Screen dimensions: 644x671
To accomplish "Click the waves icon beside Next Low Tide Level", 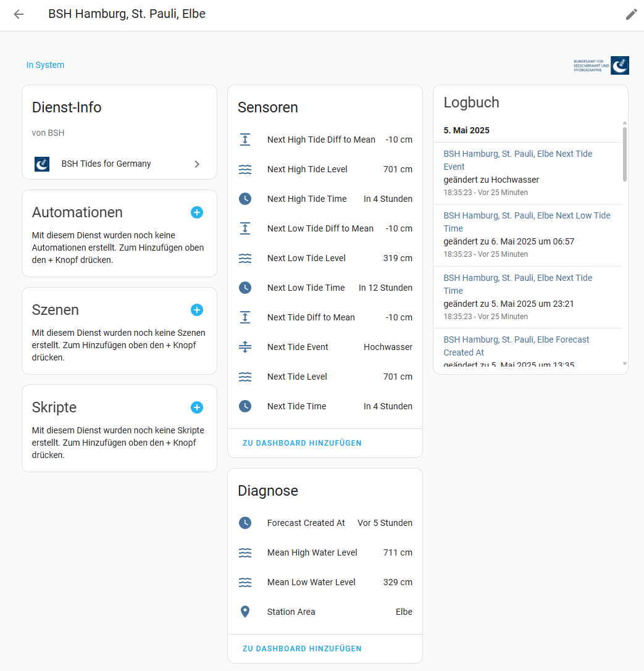I will click(245, 258).
